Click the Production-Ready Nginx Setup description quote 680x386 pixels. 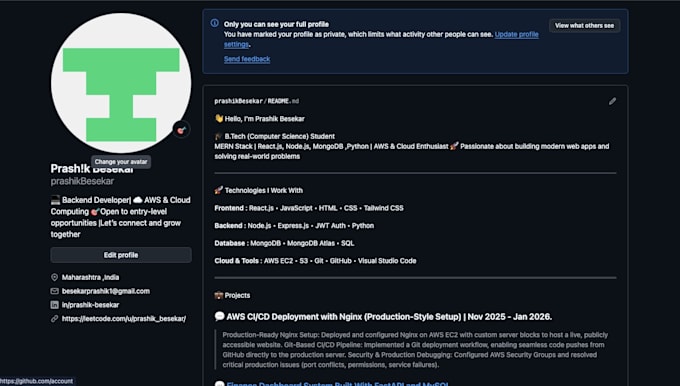(x=415, y=350)
